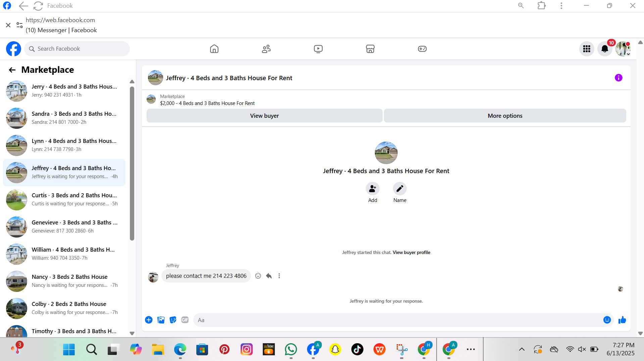
Task: Open Jerry's 4 Beds conversation
Action: 64,91
